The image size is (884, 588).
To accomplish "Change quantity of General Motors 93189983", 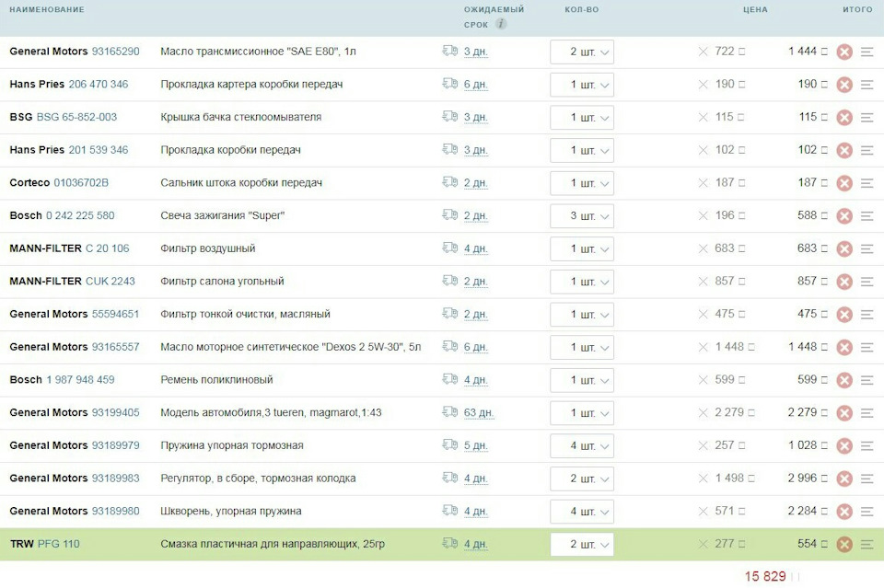I will pyautogui.click(x=582, y=478).
